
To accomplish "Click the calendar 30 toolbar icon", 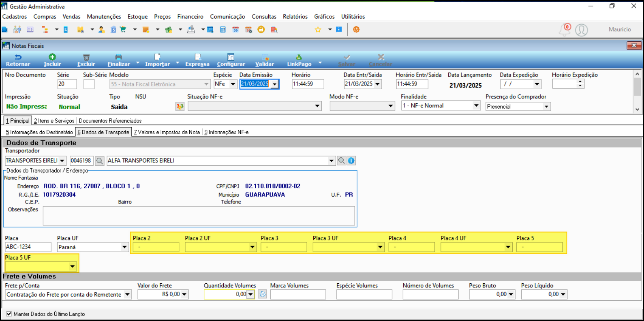I will [235, 30].
